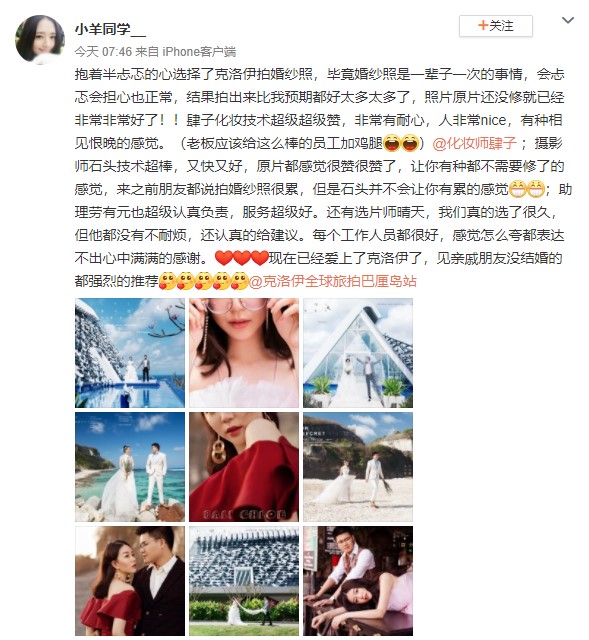This screenshot has width=589, height=640.
Task: View the red dress couple portrait
Action: tap(130, 581)
